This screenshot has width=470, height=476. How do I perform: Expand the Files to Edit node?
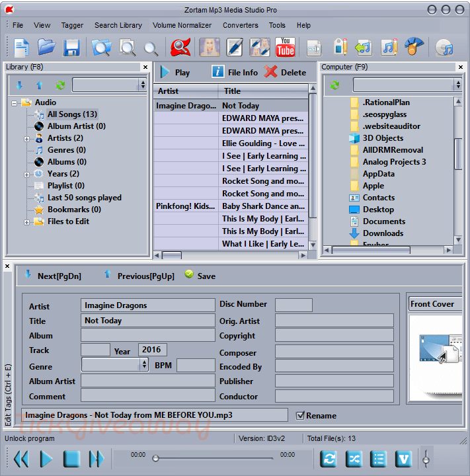click(26, 223)
